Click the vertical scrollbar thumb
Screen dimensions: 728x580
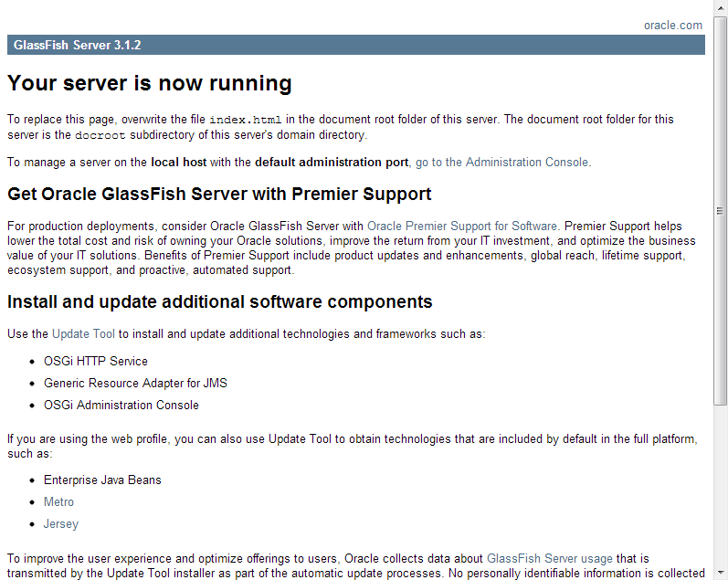(720, 210)
